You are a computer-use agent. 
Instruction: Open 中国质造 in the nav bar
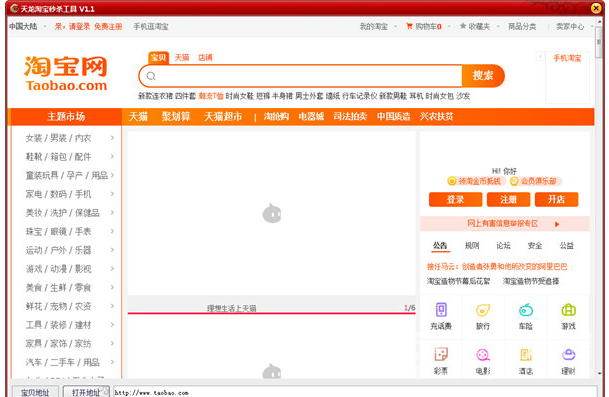(393, 117)
